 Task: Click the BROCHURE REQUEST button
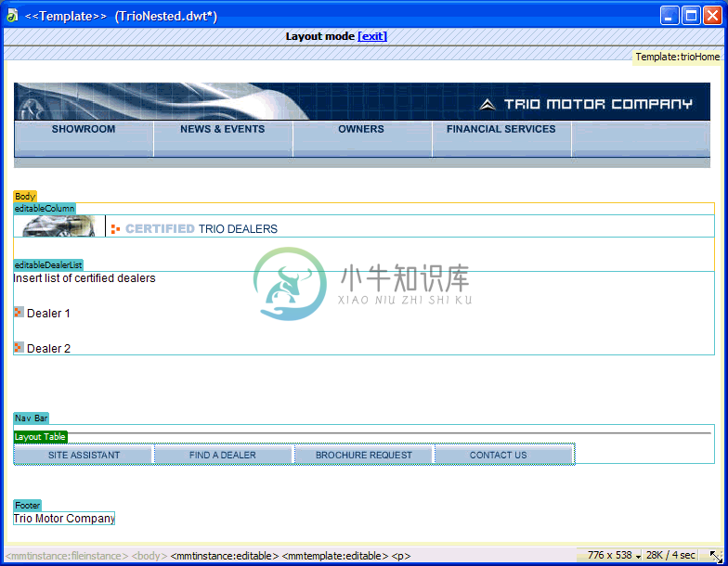click(x=364, y=455)
